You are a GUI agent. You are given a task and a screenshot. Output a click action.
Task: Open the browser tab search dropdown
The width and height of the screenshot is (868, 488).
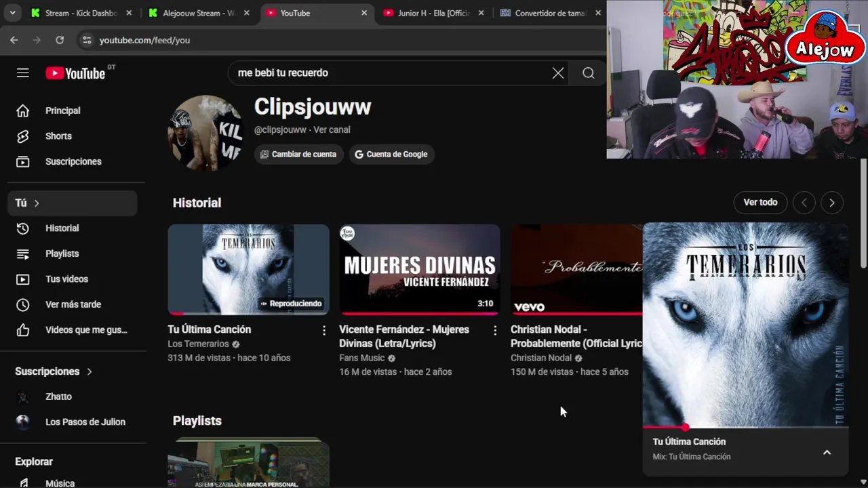12,13
